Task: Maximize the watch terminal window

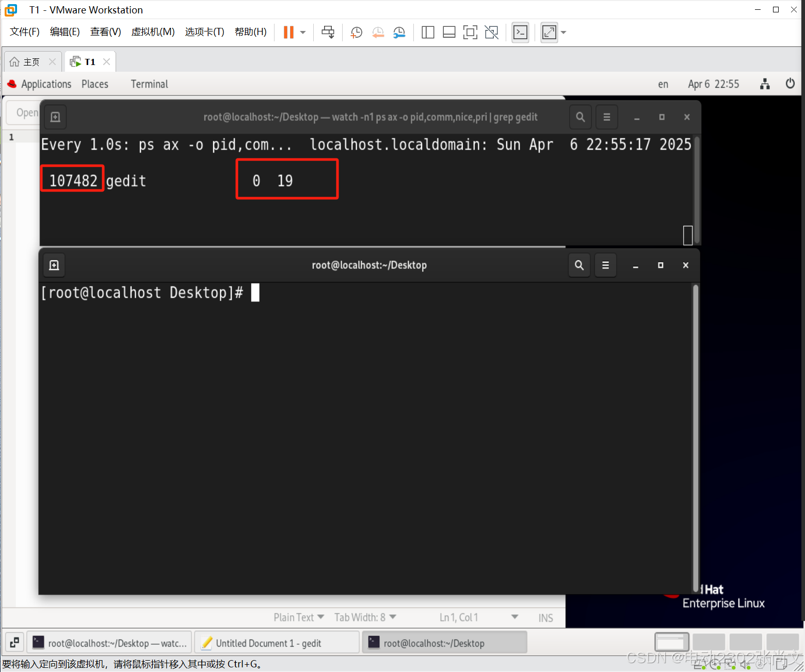Action: [x=662, y=117]
